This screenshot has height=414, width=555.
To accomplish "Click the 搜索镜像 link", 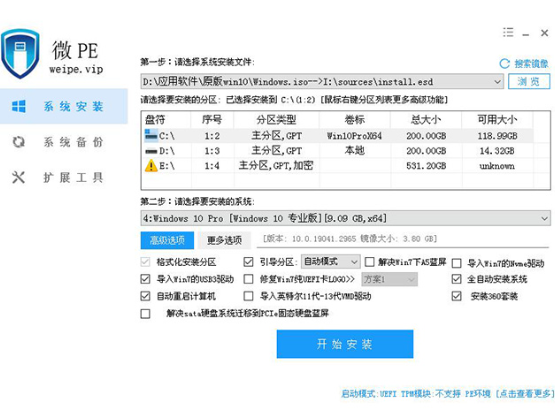I will (531, 64).
